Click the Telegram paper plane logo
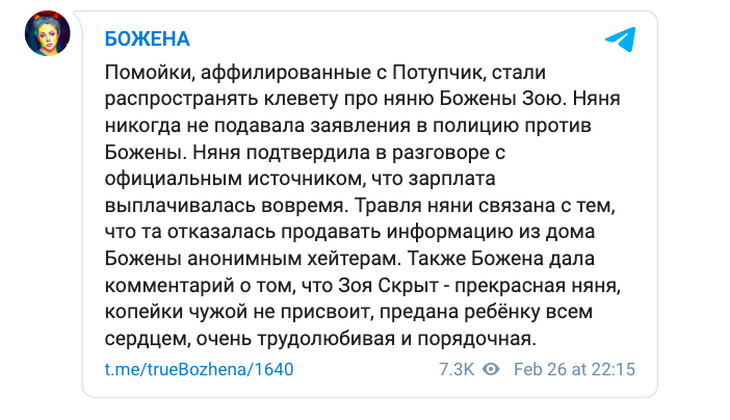Viewport: 730px width, 420px height. tap(619, 40)
